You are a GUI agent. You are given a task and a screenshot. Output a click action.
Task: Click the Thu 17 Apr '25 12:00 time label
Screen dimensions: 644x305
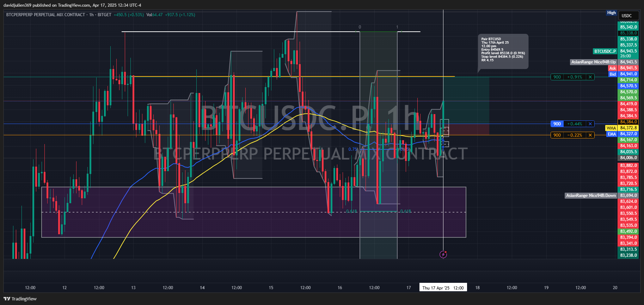pos(443,288)
